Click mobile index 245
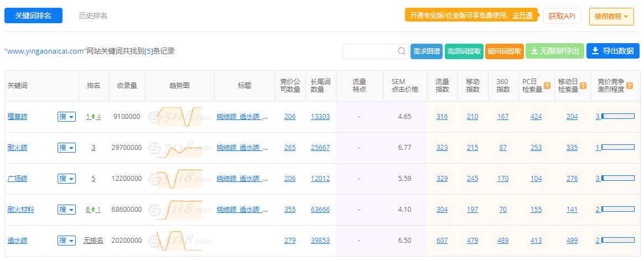 coord(472,179)
